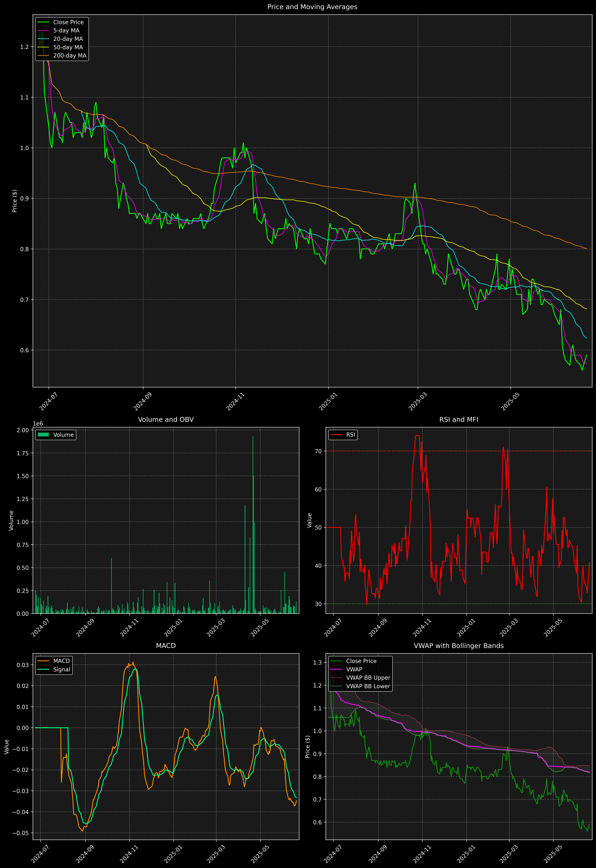Click the '1.3' tick on the VWAP price axis

pyautogui.click(x=317, y=663)
